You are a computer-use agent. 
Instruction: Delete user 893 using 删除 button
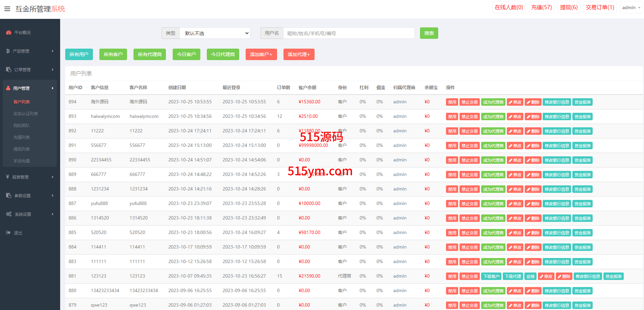coord(533,117)
